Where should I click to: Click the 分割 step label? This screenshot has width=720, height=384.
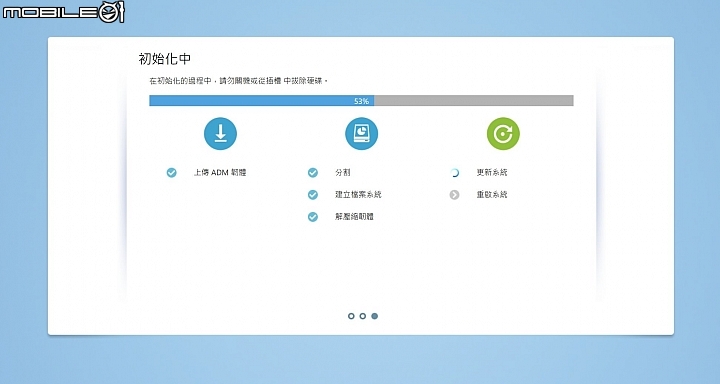coord(343,173)
